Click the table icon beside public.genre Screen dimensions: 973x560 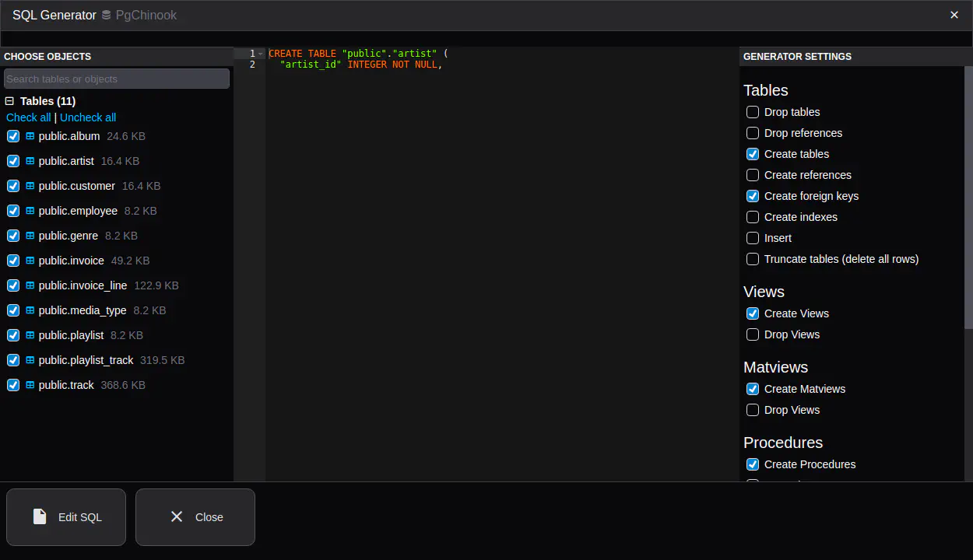coord(30,236)
